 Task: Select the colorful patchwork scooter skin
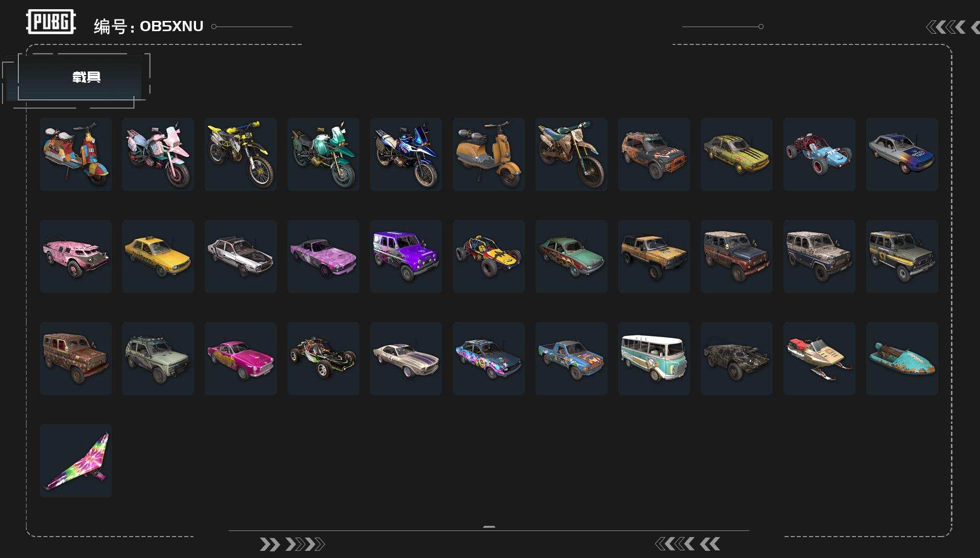click(x=76, y=154)
